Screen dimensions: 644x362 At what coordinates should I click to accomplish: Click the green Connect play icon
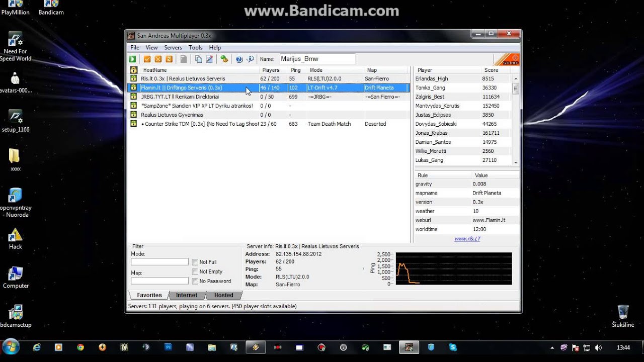click(x=132, y=59)
